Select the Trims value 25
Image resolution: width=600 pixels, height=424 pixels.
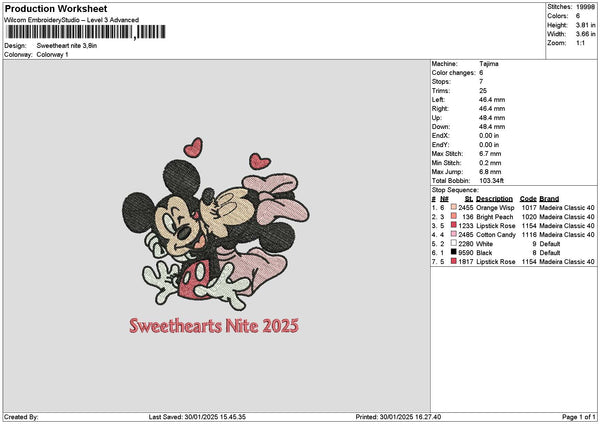[x=483, y=91]
